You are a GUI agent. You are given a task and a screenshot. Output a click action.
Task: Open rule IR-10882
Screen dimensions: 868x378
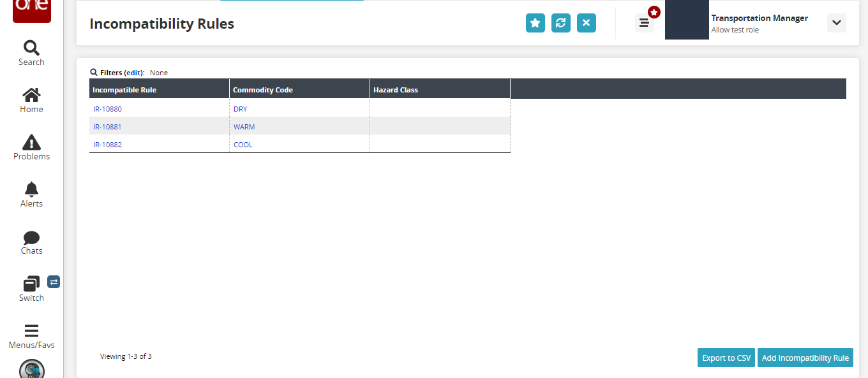point(107,145)
